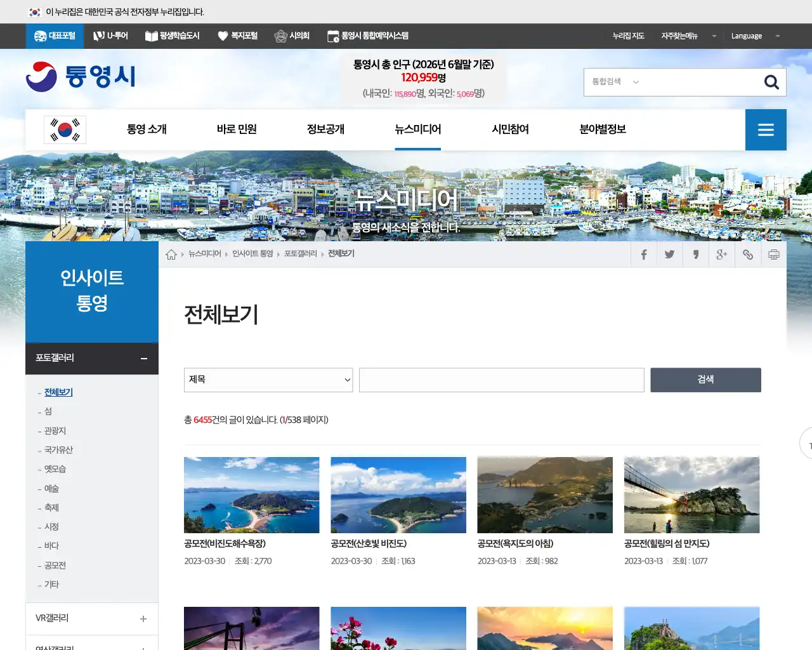Select 옛모습 category in sidebar
The height and width of the screenshot is (650, 812).
55,469
